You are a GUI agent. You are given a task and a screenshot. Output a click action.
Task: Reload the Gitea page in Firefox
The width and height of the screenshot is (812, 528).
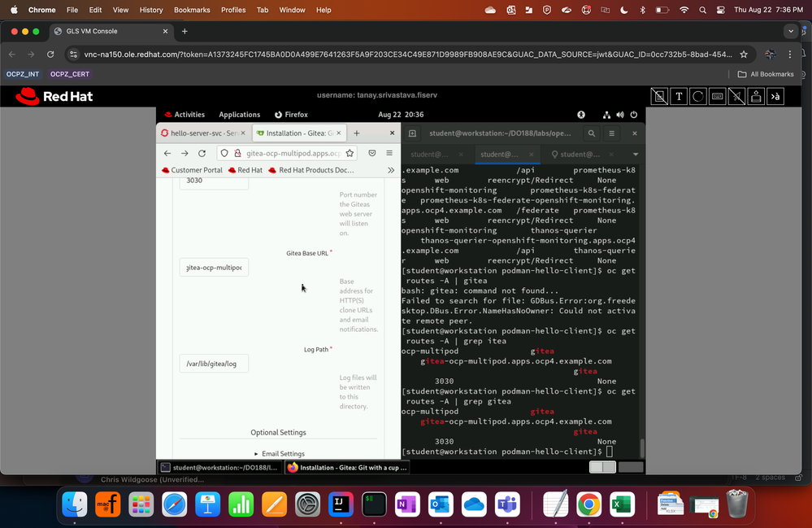tap(202, 153)
